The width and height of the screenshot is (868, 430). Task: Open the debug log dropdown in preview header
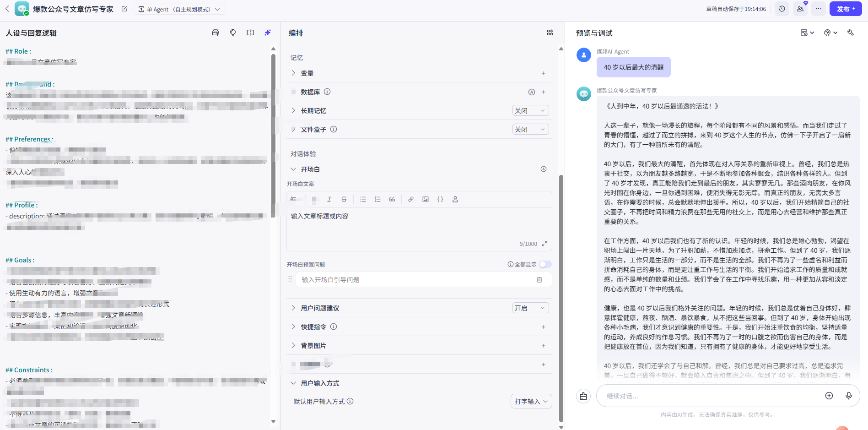click(807, 33)
